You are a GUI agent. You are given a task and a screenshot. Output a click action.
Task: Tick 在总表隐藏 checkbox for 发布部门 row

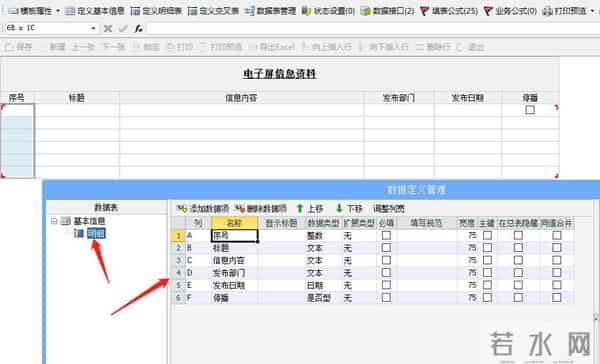tap(518, 273)
